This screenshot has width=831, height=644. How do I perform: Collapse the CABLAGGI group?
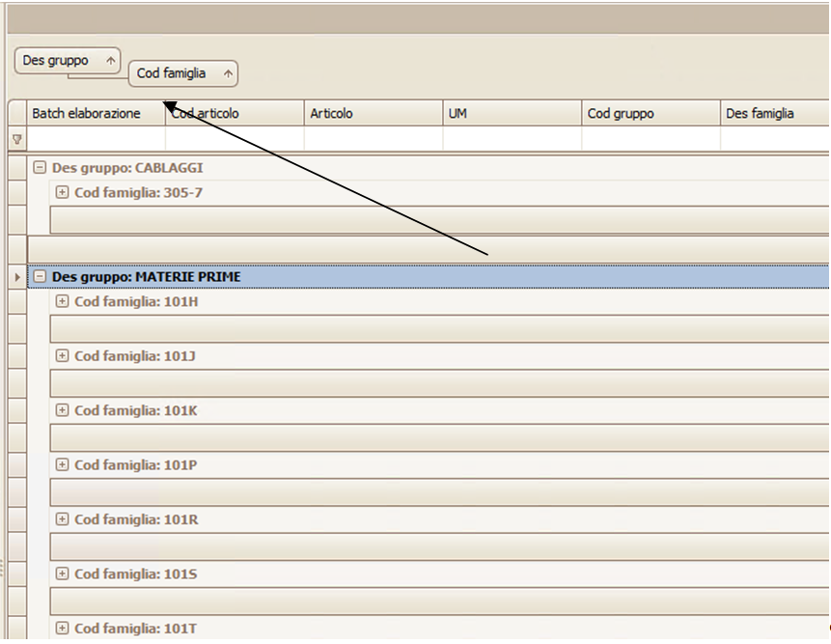[41, 167]
